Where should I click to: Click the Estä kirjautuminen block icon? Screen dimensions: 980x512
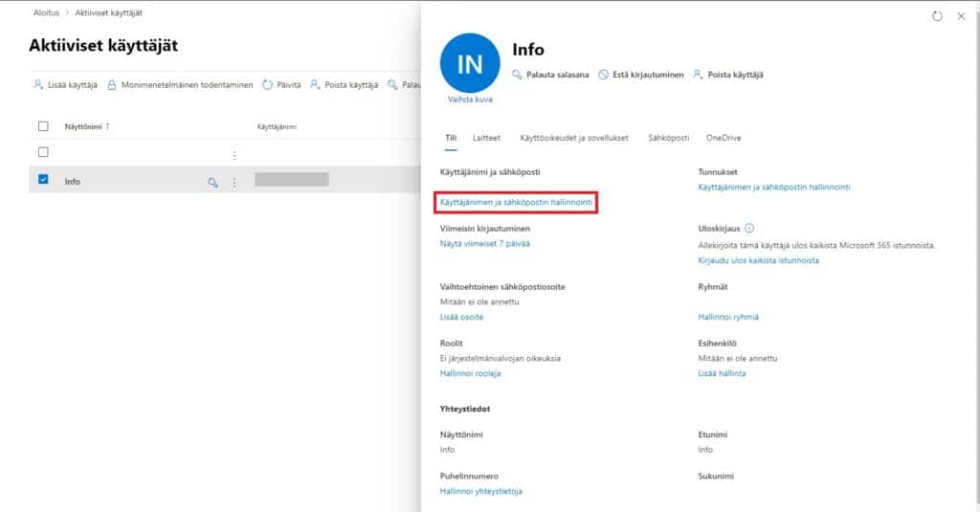(x=603, y=75)
